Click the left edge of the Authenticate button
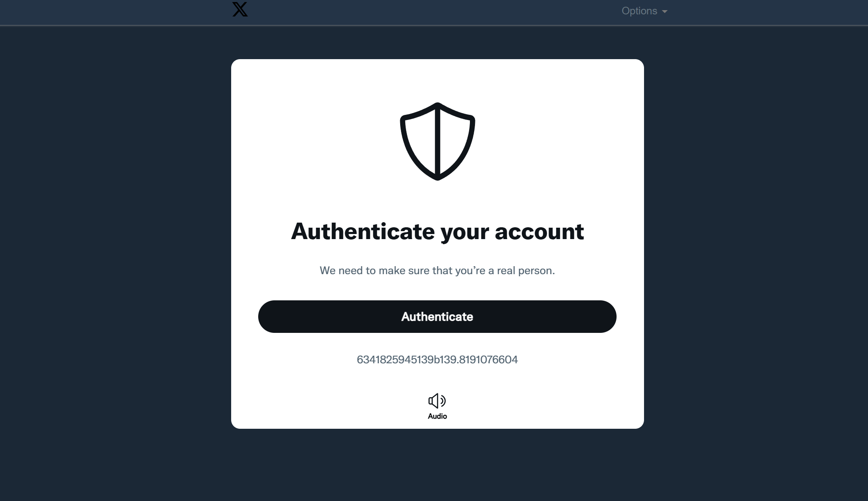The width and height of the screenshot is (868, 501). (x=264, y=316)
